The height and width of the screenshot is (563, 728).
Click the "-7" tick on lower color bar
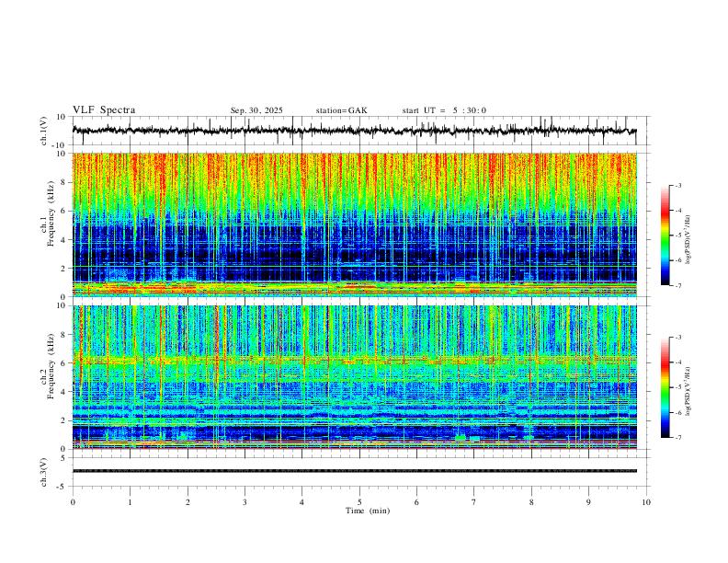tap(677, 437)
